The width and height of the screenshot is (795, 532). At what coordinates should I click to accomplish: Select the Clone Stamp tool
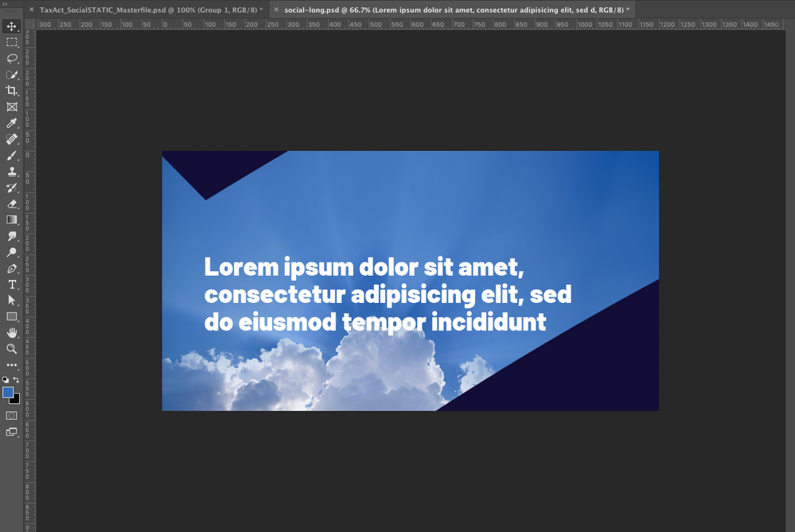12,172
